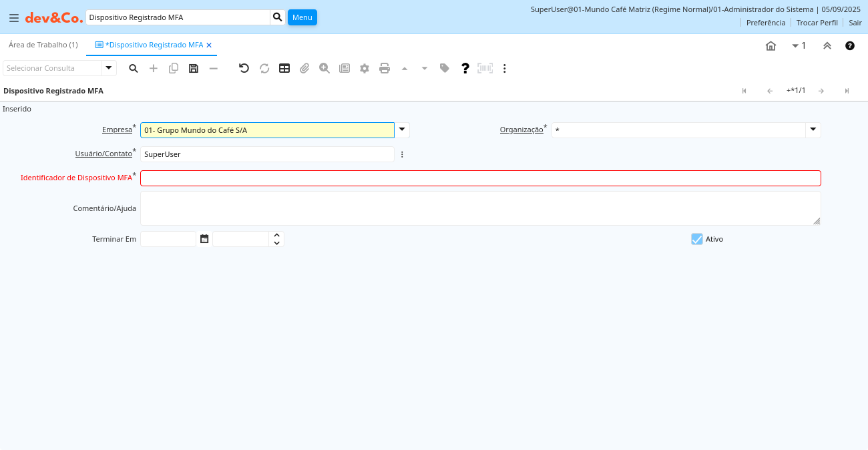The height and width of the screenshot is (450, 868).
Task: Open the calendar picker for Terminar Em
Action: (204, 239)
